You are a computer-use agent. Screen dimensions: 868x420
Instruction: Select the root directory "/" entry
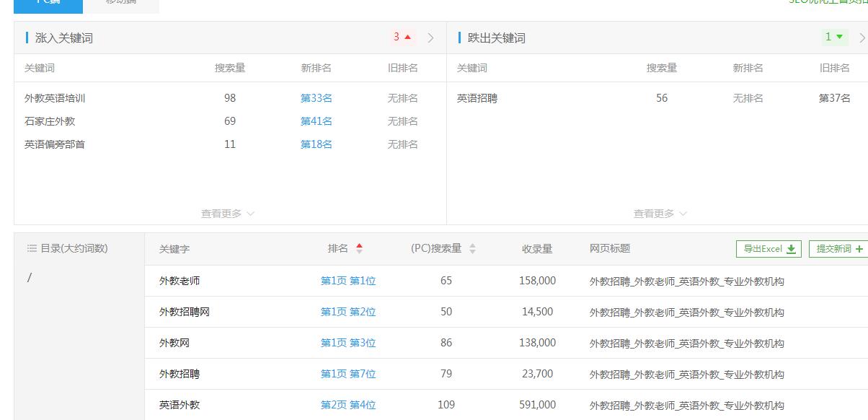[30, 278]
